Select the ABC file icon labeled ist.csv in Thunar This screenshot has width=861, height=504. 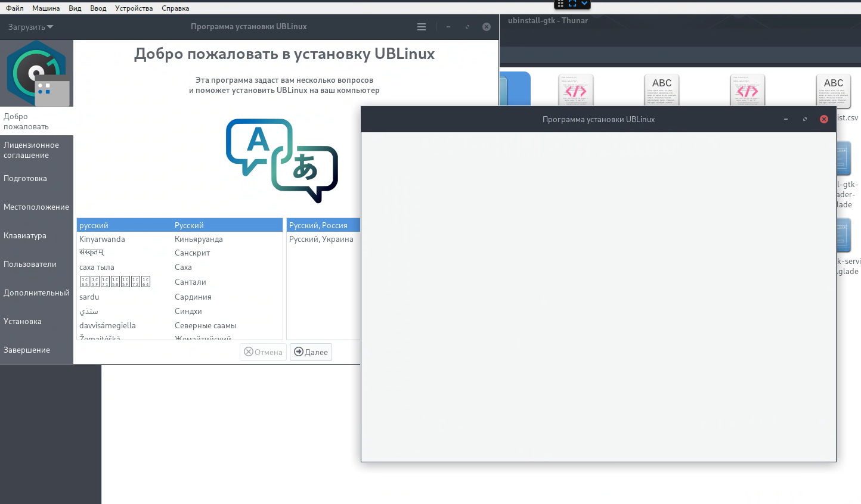pos(834,91)
